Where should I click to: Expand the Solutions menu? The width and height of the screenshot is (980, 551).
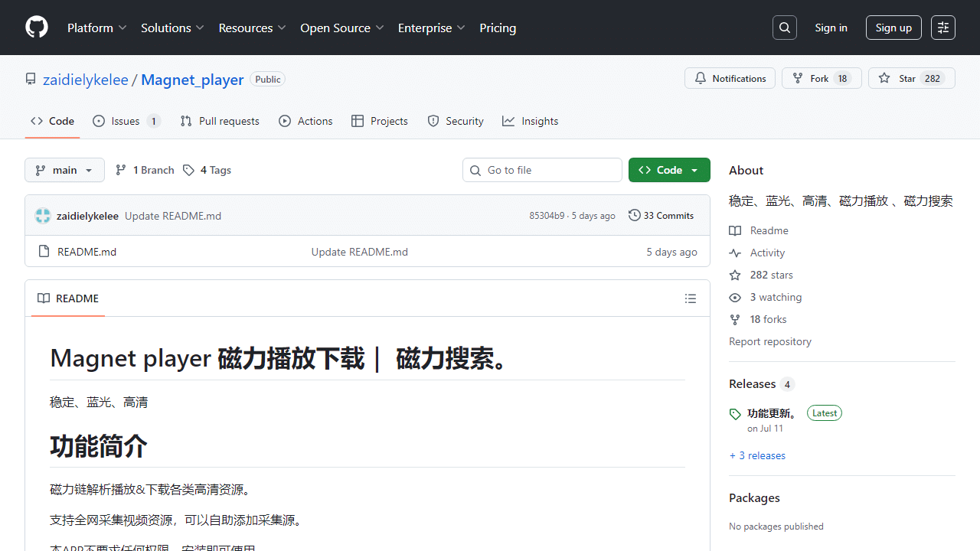(x=173, y=28)
